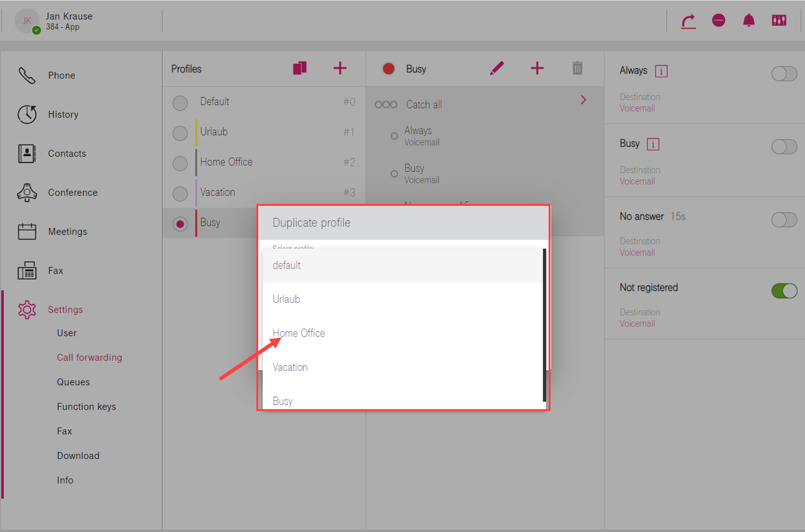Open the Conference sidebar icon

point(27,192)
